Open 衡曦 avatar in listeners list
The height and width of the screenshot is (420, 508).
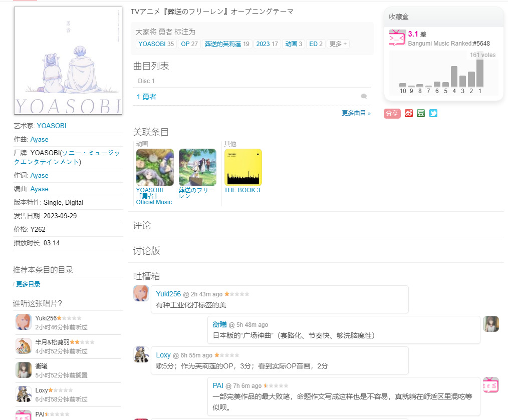click(24, 370)
